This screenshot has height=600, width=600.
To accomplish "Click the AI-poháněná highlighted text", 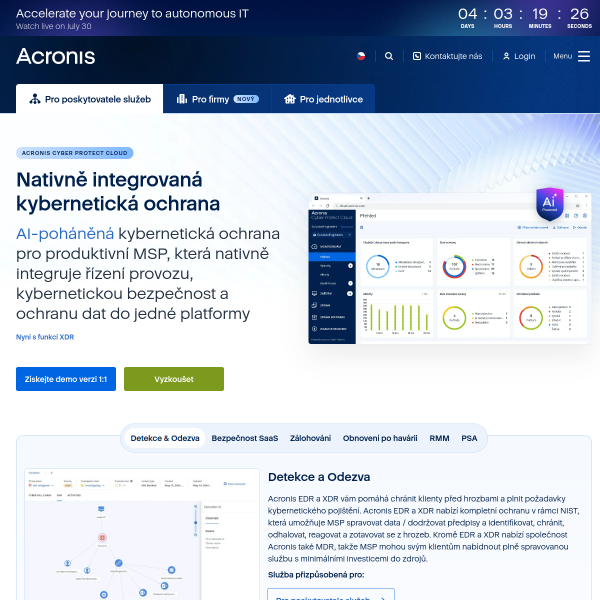I will [x=65, y=234].
